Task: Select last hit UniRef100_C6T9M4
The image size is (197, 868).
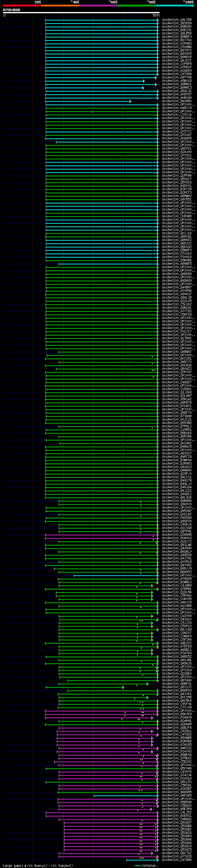Action: pos(177,860)
